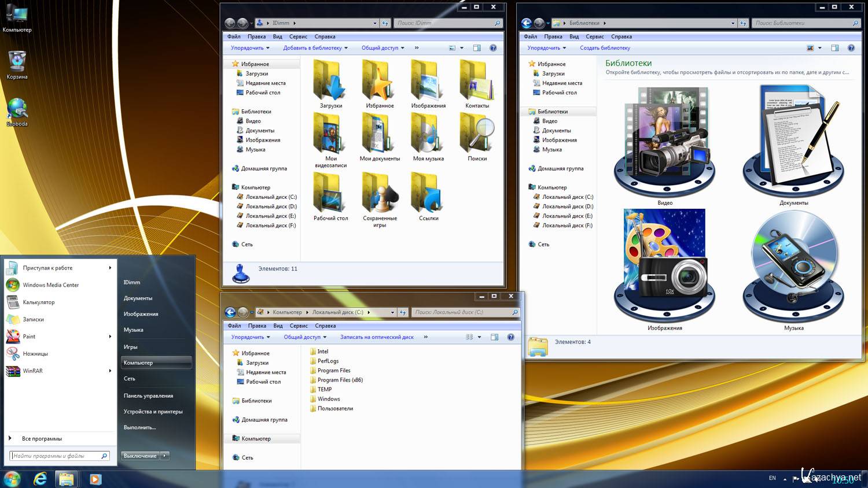The image size is (868, 488).
Task: Click the Internet Explorer taskbar icon
Action: (40, 479)
